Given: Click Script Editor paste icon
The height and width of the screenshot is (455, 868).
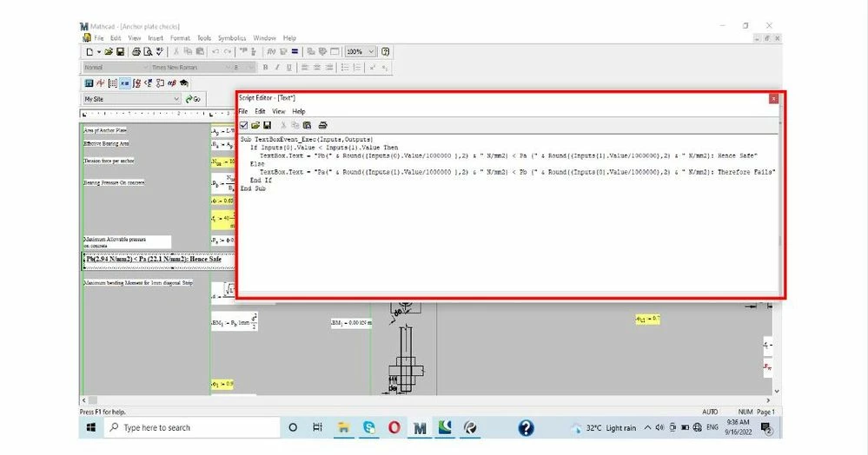Looking at the screenshot, I should [x=308, y=126].
